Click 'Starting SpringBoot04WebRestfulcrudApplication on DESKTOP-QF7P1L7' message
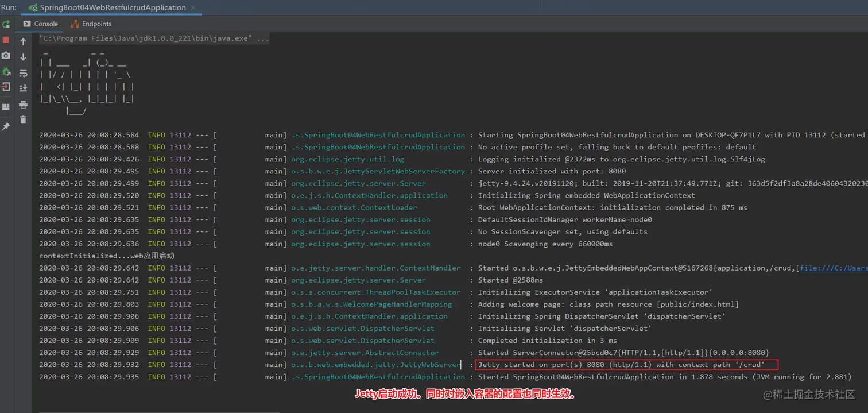868x413 pixels. click(671, 135)
